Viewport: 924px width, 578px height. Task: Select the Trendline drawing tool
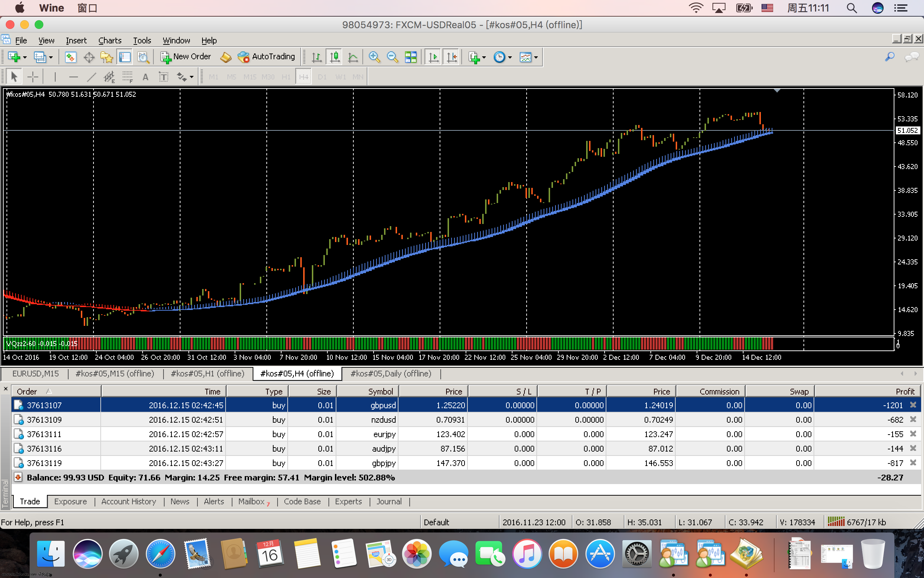point(91,77)
